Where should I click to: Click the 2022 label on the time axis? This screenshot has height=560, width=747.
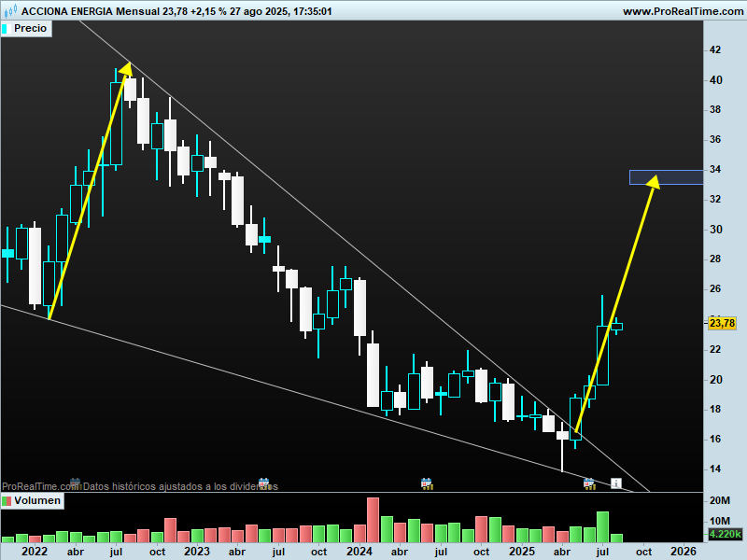pyautogui.click(x=35, y=552)
